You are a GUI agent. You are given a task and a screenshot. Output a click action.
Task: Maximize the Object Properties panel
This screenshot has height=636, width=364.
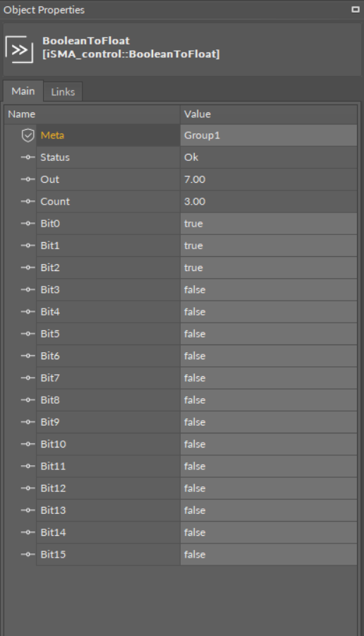point(356,9)
